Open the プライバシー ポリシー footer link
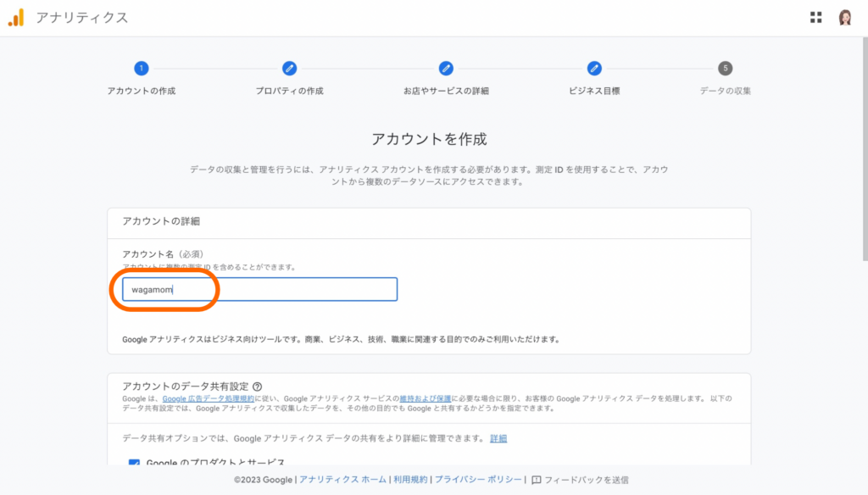 coord(478,480)
